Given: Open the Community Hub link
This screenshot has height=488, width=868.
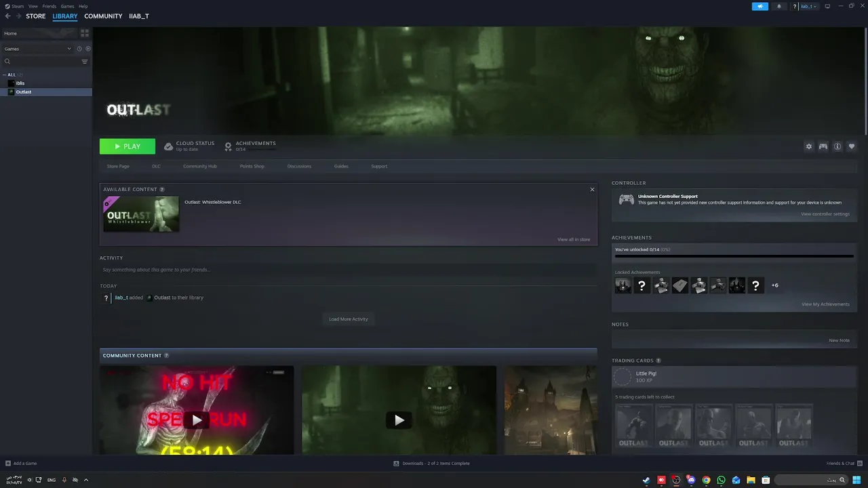Looking at the screenshot, I should point(199,166).
